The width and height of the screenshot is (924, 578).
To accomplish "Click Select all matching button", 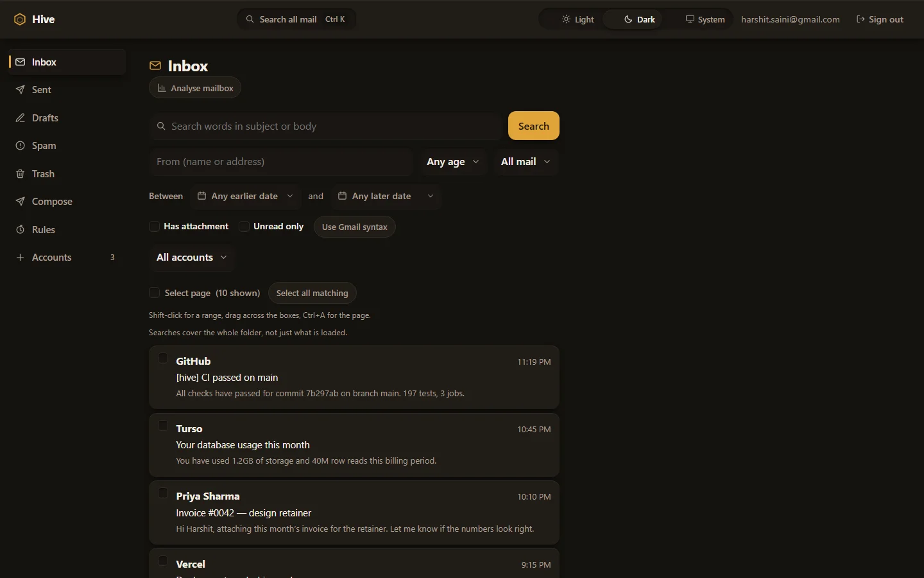I will pos(312,293).
